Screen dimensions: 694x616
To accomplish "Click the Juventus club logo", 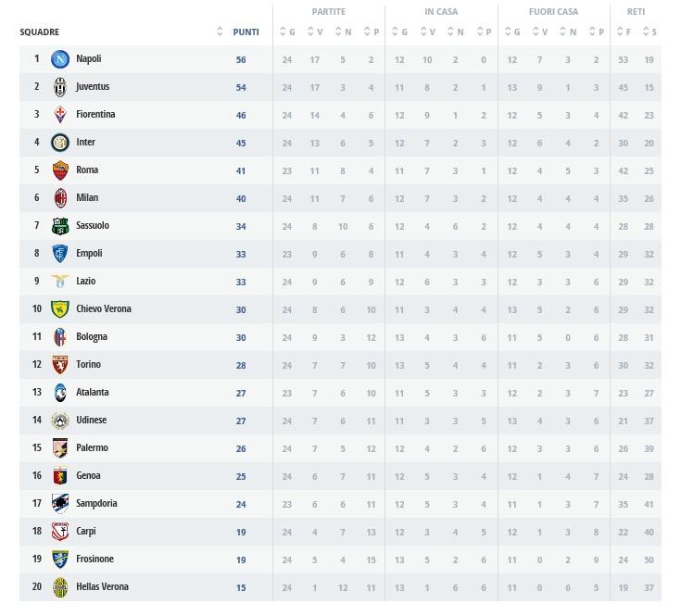I will pyautogui.click(x=60, y=87).
